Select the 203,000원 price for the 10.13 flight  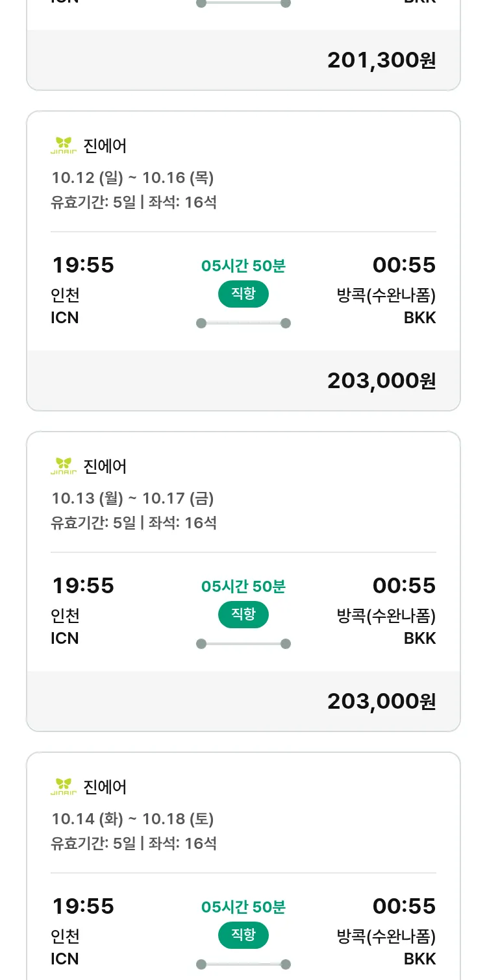pyautogui.click(x=381, y=702)
